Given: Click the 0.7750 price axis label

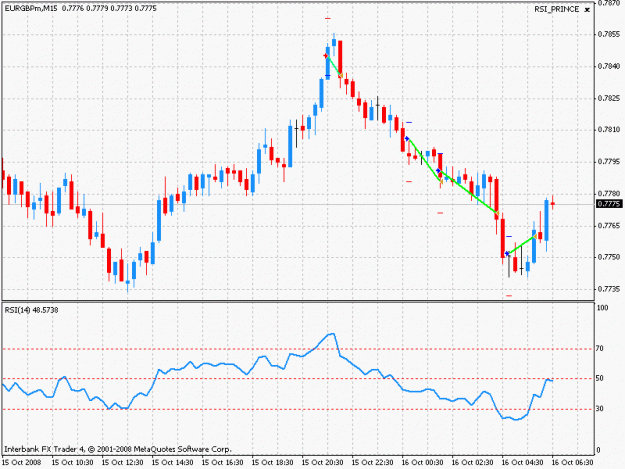Looking at the screenshot, I should pyautogui.click(x=609, y=257).
